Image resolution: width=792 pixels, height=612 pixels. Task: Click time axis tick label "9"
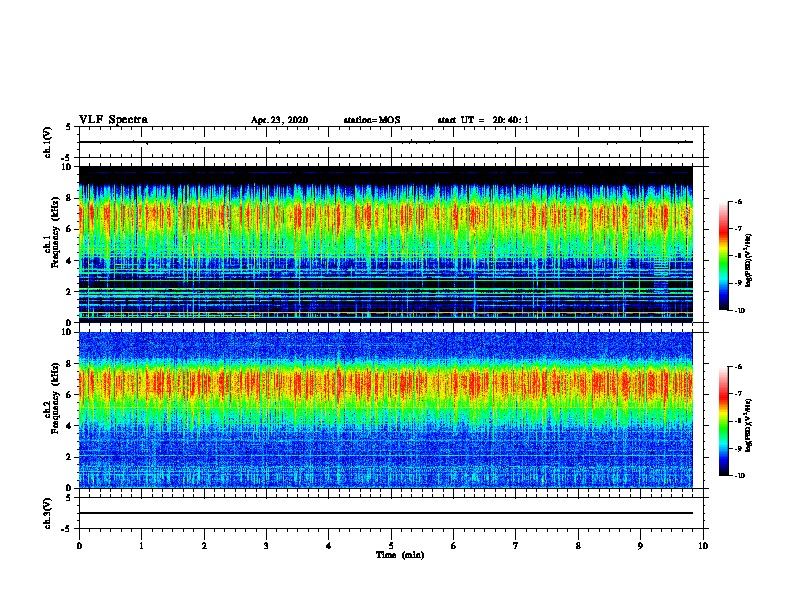[640, 546]
